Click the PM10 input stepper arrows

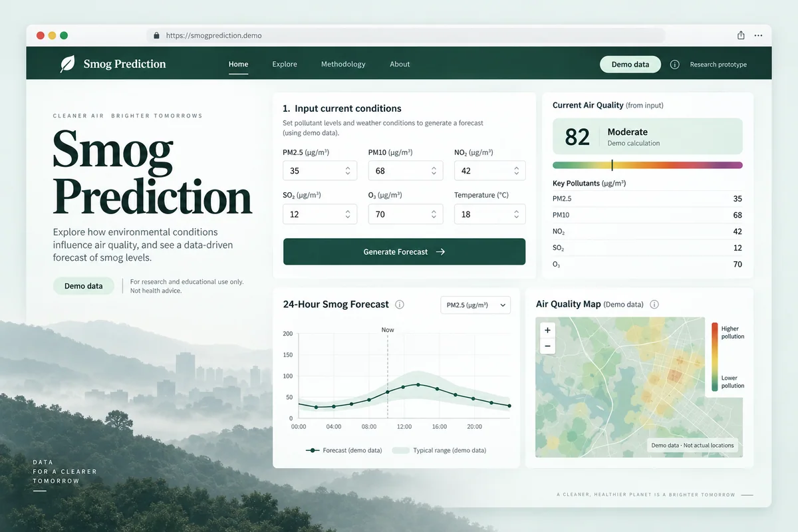pos(433,171)
